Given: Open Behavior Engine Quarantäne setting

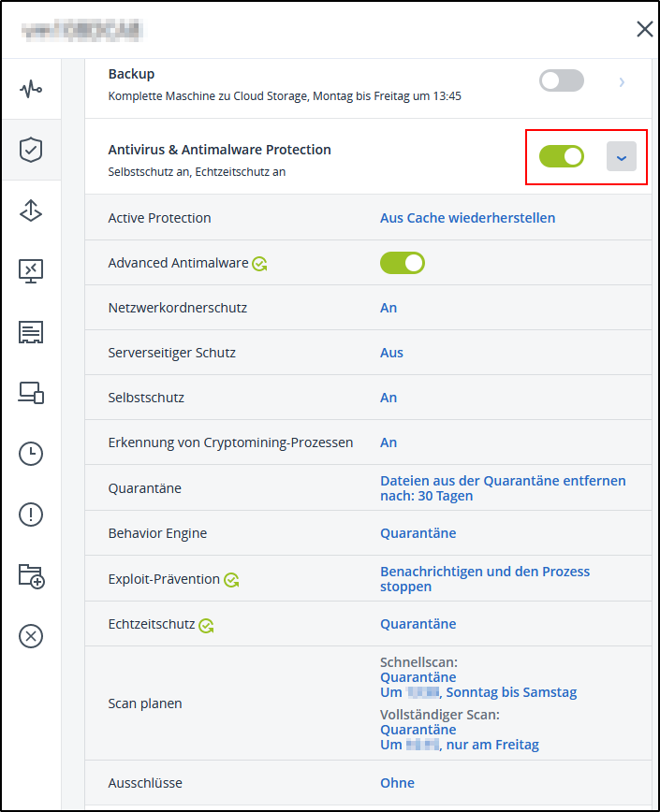Looking at the screenshot, I should coord(418,533).
